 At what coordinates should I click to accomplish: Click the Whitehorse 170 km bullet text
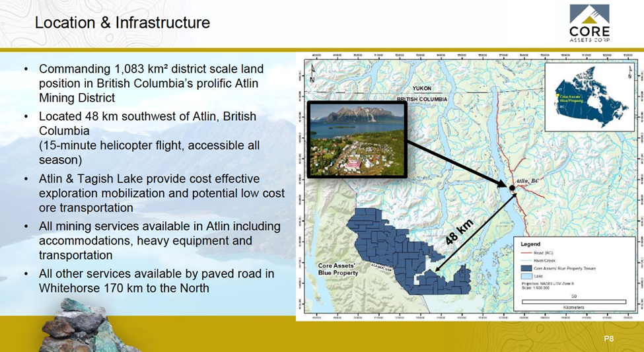tap(157, 281)
